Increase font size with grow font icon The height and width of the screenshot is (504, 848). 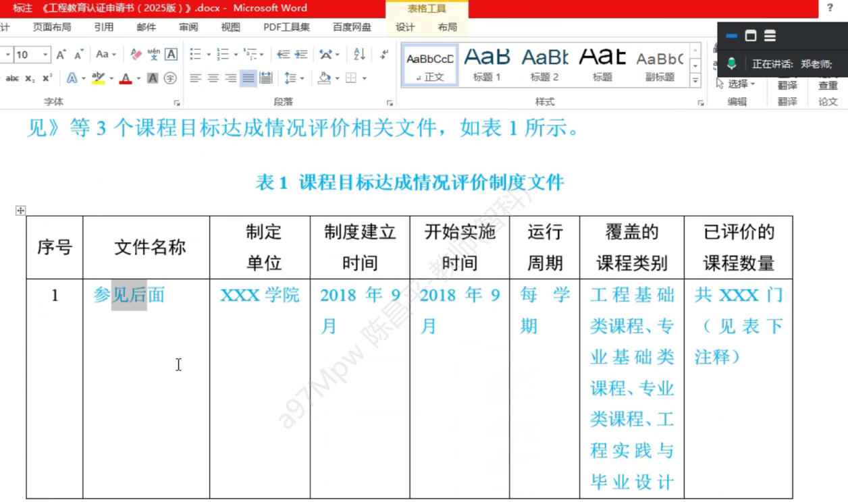tap(61, 55)
